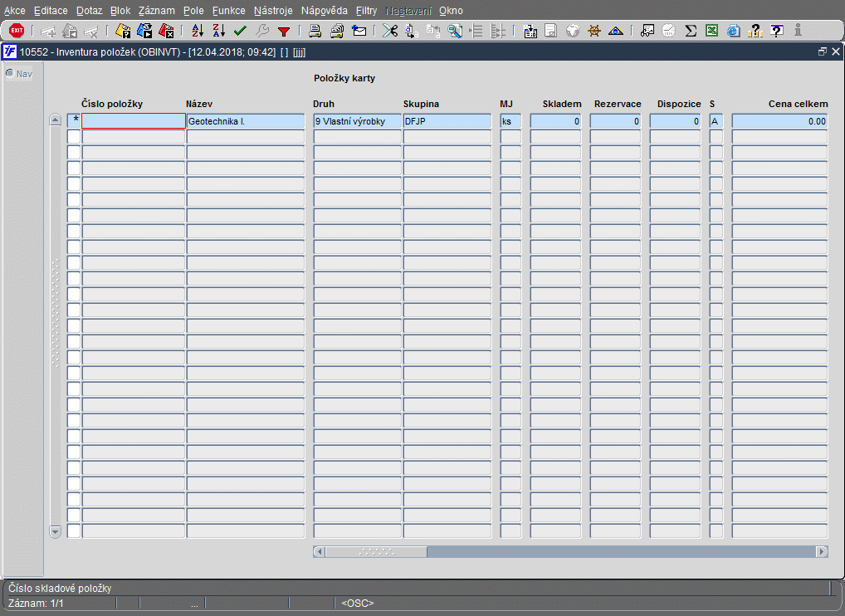Screen dimensions: 845x616
Task: Click the red EXIT stop-sign icon
Action: point(17,30)
